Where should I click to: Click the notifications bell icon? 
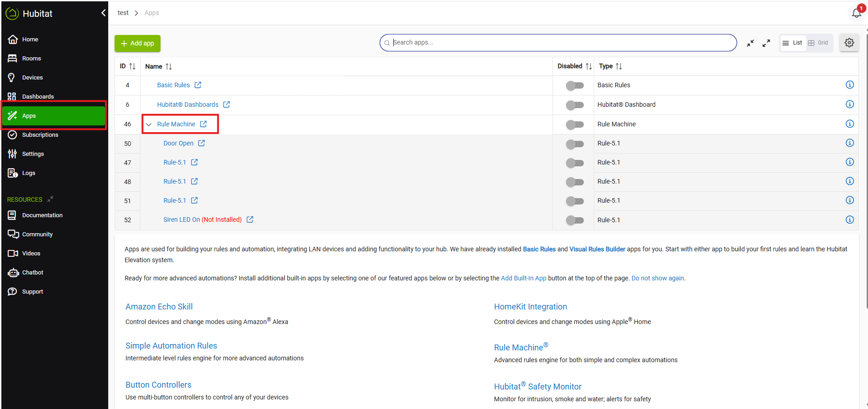coord(856,13)
